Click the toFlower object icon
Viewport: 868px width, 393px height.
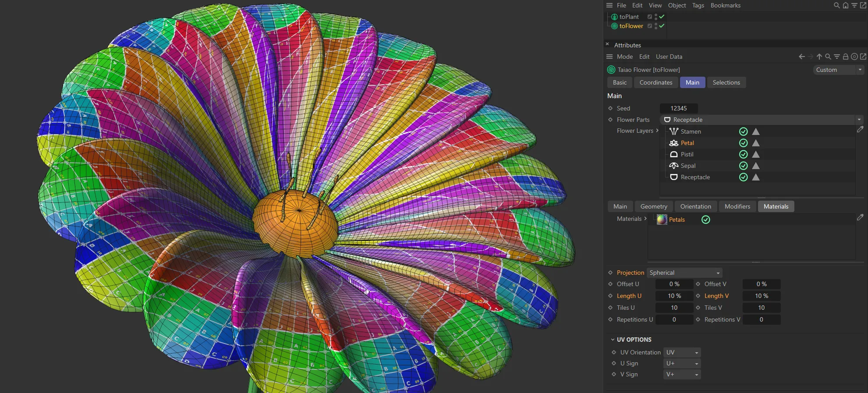tap(614, 26)
